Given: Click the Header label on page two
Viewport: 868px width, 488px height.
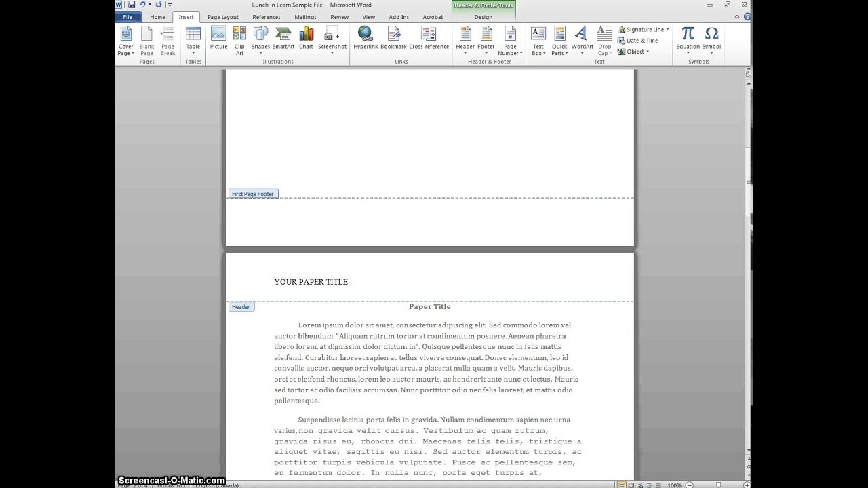Looking at the screenshot, I should [241, 307].
